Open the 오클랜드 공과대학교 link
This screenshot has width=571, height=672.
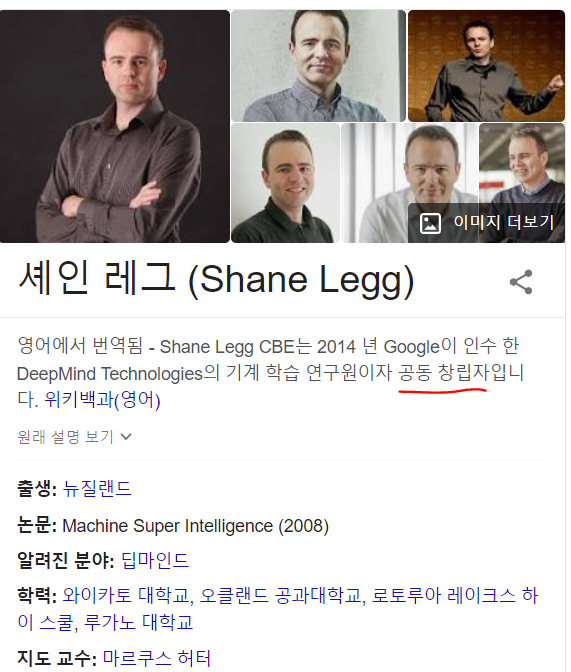click(281, 595)
